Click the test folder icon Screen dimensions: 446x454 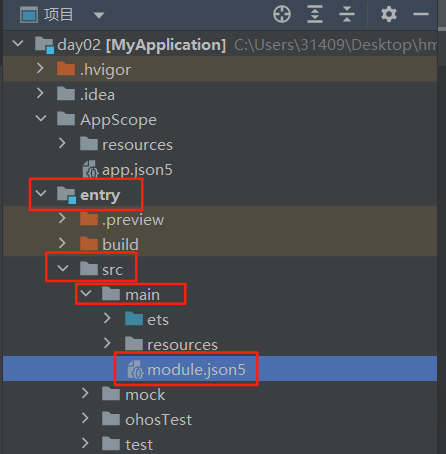coord(111,443)
